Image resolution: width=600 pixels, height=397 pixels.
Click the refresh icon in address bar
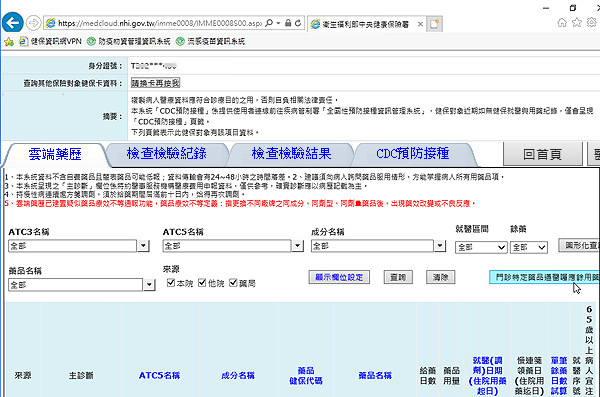pos(298,23)
